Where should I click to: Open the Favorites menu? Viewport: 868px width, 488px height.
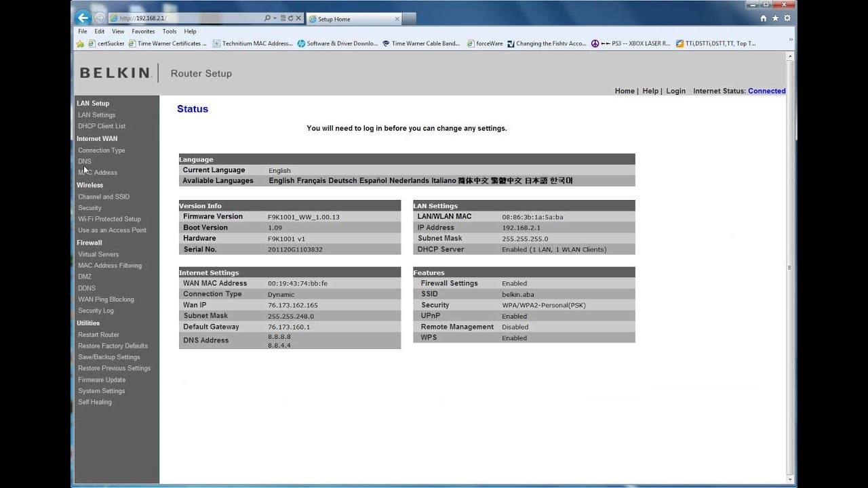coord(143,31)
